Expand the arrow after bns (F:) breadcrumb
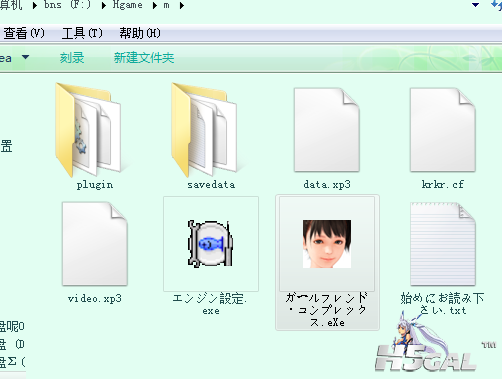The width and height of the screenshot is (502, 379). coord(104,6)
